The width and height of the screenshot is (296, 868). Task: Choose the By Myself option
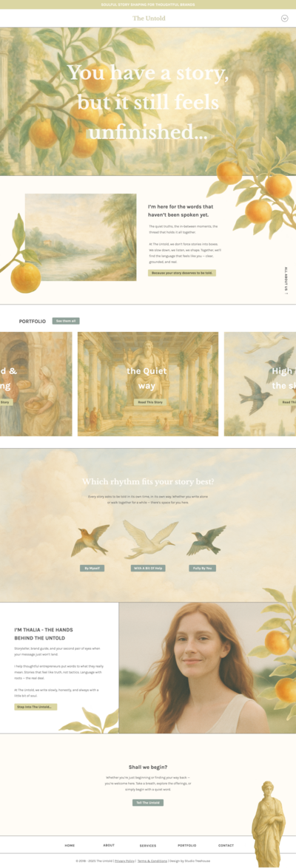coord(92,568)
